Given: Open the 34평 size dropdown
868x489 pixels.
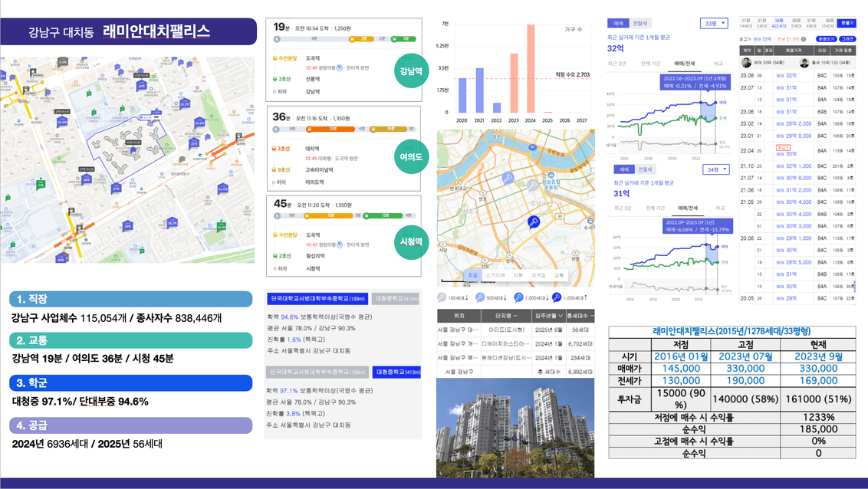Looking at the screenshot, I should (716, 169).
